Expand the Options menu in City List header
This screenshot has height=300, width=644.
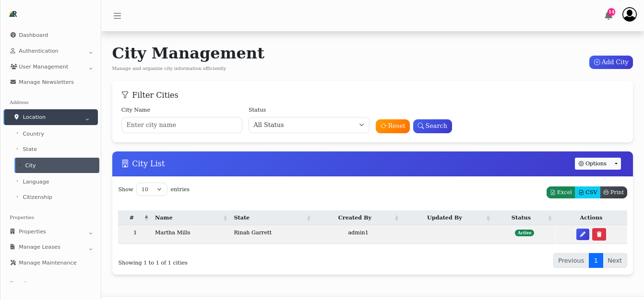pyautogui.click(x=597, y=163)
